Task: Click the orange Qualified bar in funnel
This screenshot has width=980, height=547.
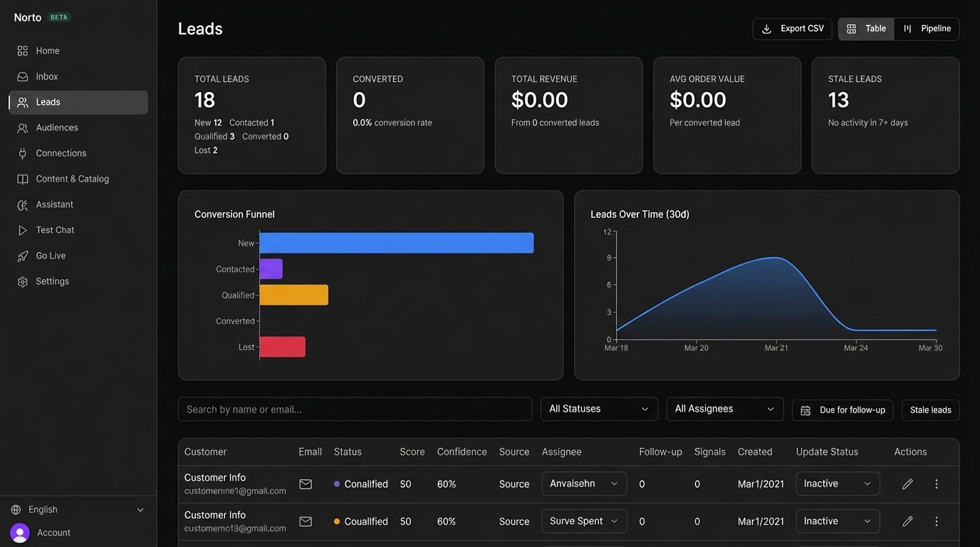Action: click(294, 295)
